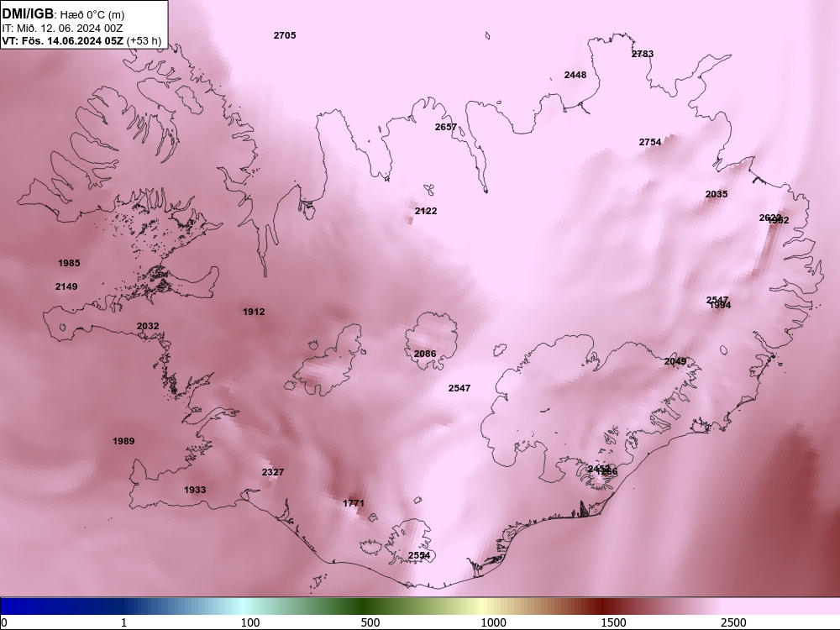Click the 2149 height value
The height and width of the screenshot is (630, 840).
(x=66, y=286)
